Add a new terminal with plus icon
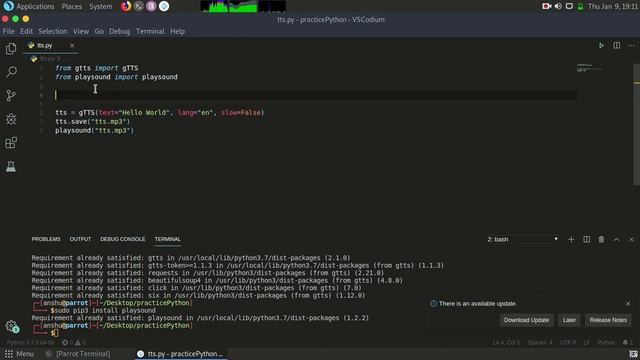Viewport: 640px width, 360px height. point(571,239)
